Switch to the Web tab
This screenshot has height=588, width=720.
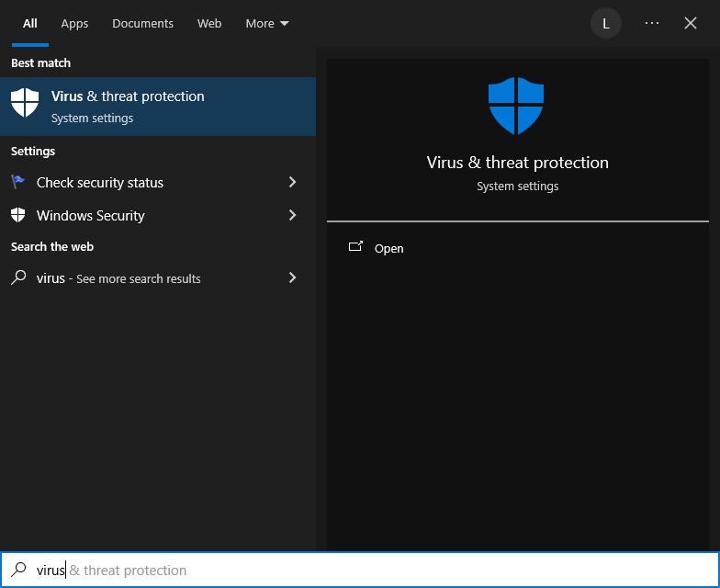[x=209, y=24]
